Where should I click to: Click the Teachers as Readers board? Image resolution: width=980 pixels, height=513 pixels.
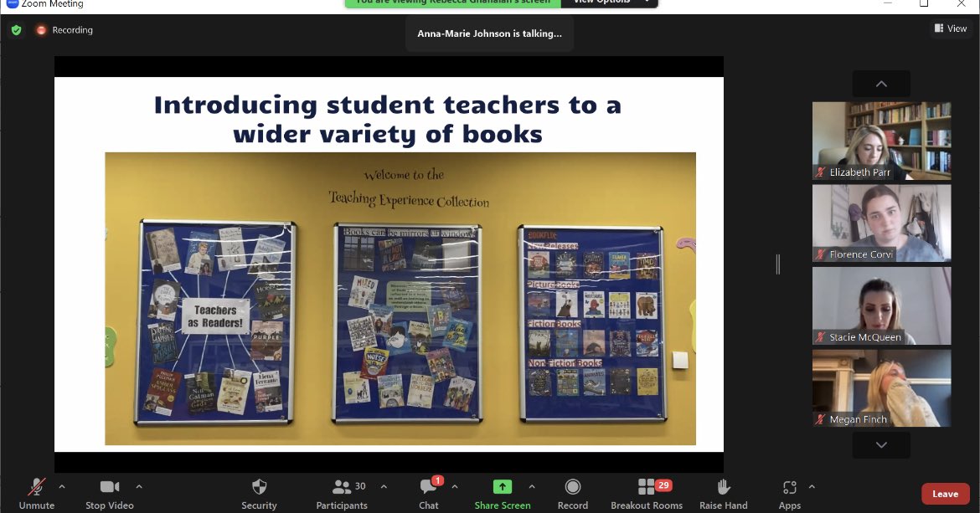pyautogui.click(x=216, y=323)
